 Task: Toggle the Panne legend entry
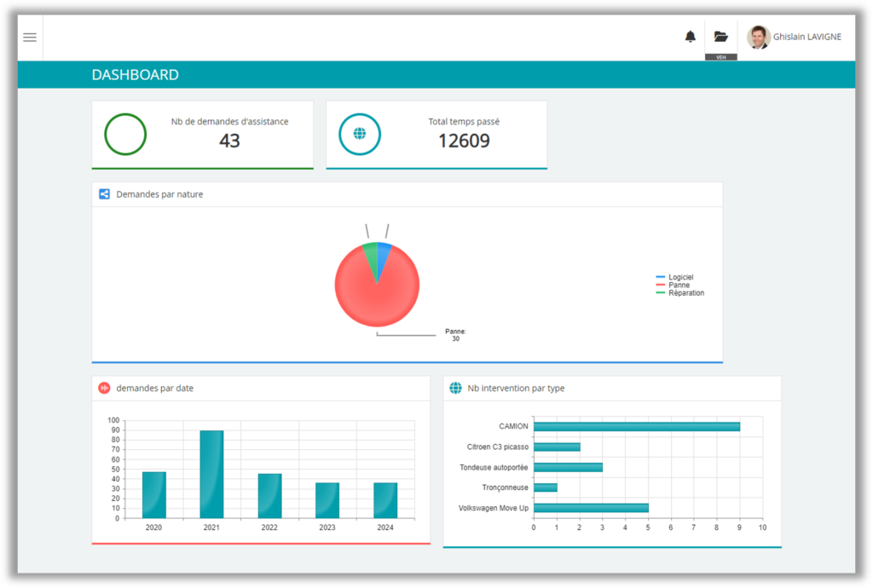point(679,285)
